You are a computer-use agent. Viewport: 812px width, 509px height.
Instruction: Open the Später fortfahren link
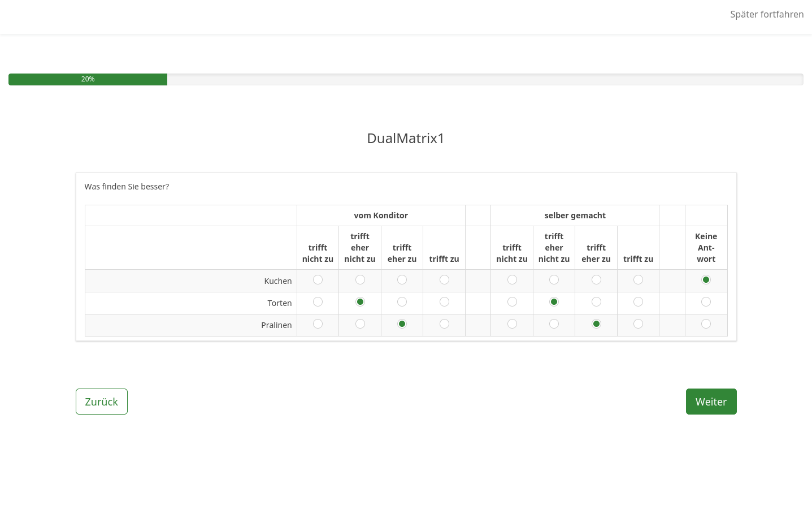(x=766, y=14)
